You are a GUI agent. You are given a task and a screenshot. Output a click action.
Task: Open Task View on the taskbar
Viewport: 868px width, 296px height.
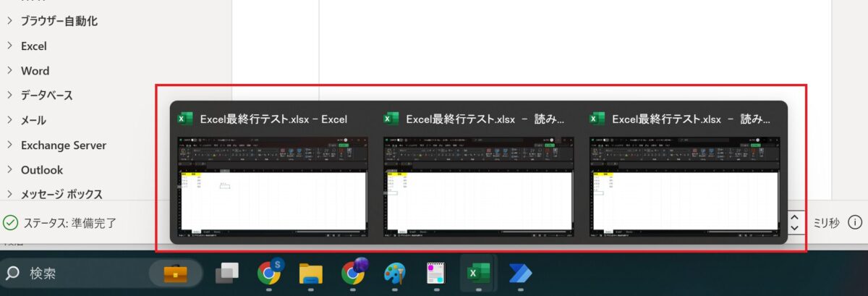[227, 273]
